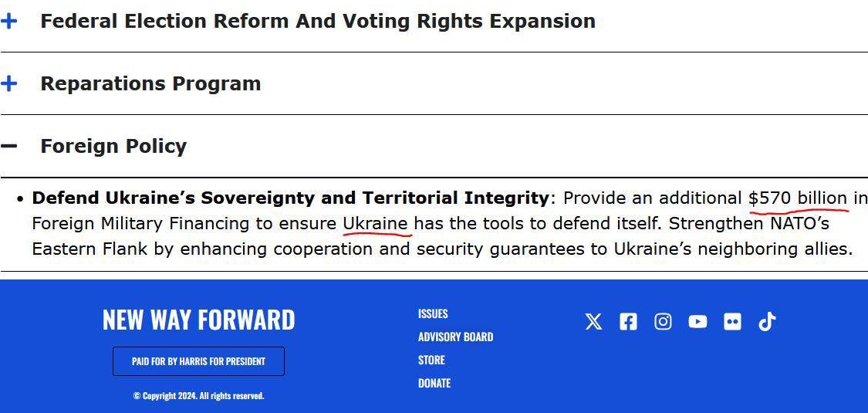868x413 pixels.
Task: Collapse Foreign Policy minus icon
Action: click(x=9, y=146)
